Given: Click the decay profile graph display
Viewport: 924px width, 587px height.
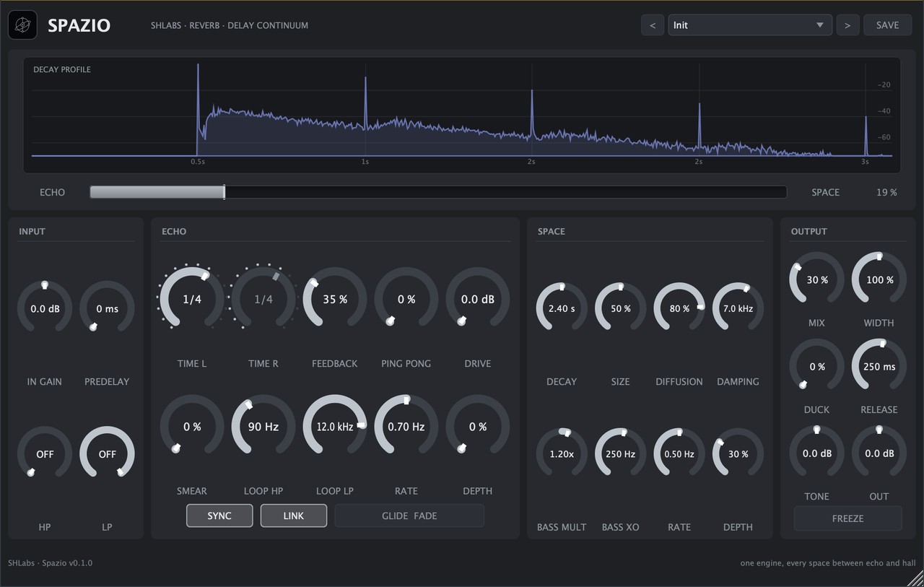Looking at the screenshot, I should click(462, 115).
